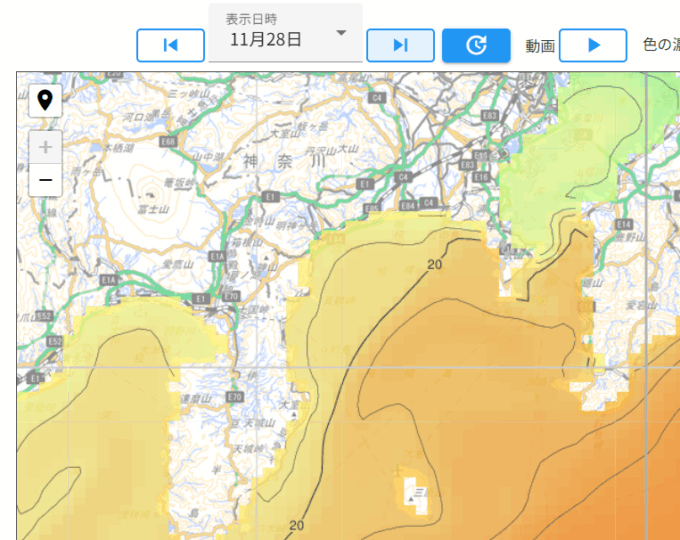
Task: Play the 動画 animation
Action: pos(592,45)
